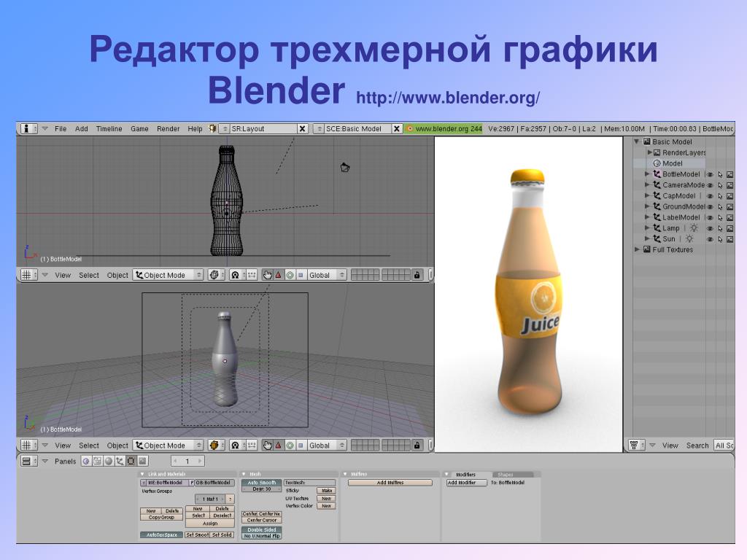Click draw type icon in bottom viewport header
The height and width of the screenshot is (560, 747).
click(x=214, y=446)
